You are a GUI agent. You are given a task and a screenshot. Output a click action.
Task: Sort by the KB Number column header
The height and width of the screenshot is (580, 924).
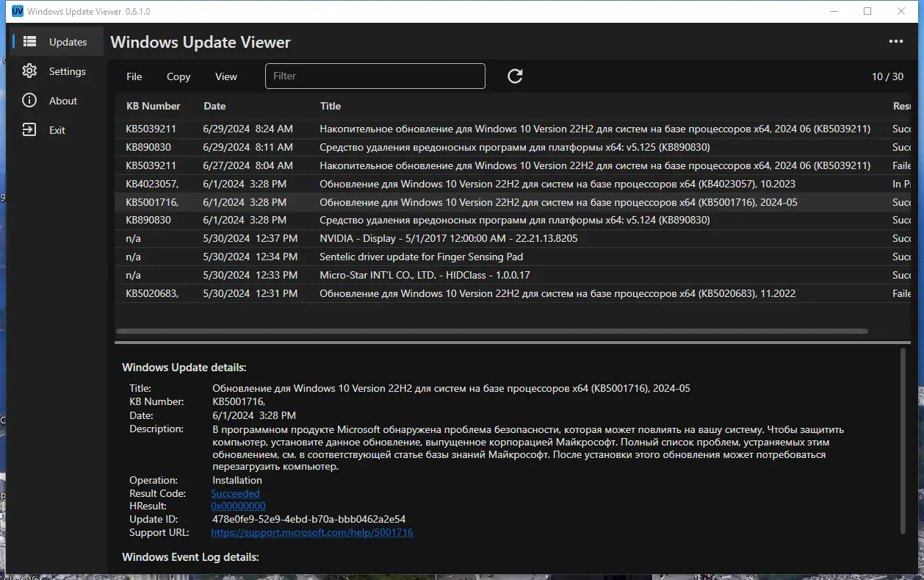click(153, 106)
